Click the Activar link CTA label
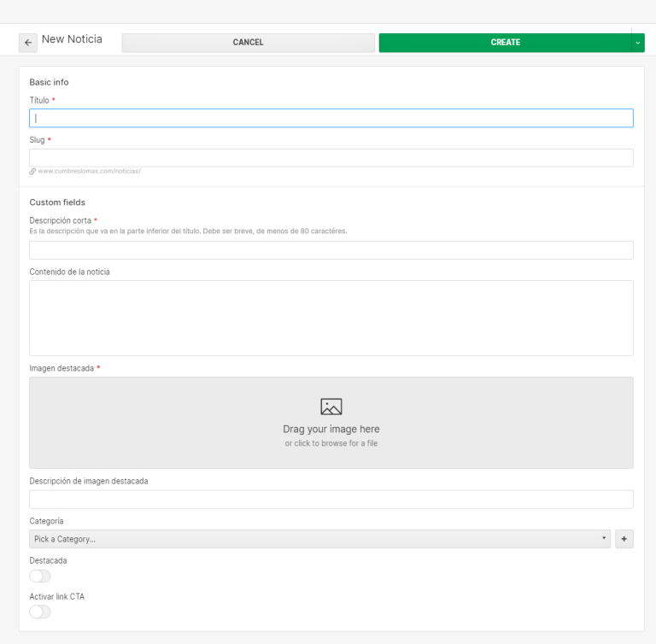This screenshot has width=656, height=644. click(x=57, y=597)
